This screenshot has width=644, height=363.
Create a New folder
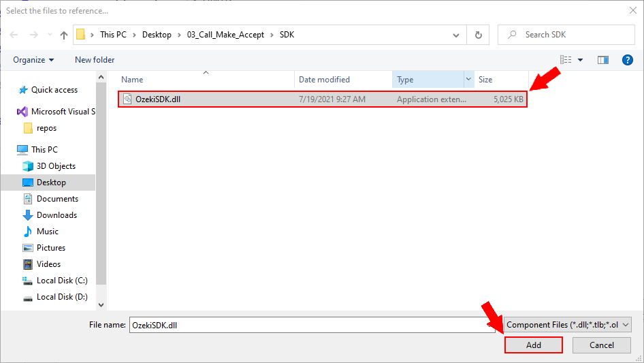pos(95,60)
